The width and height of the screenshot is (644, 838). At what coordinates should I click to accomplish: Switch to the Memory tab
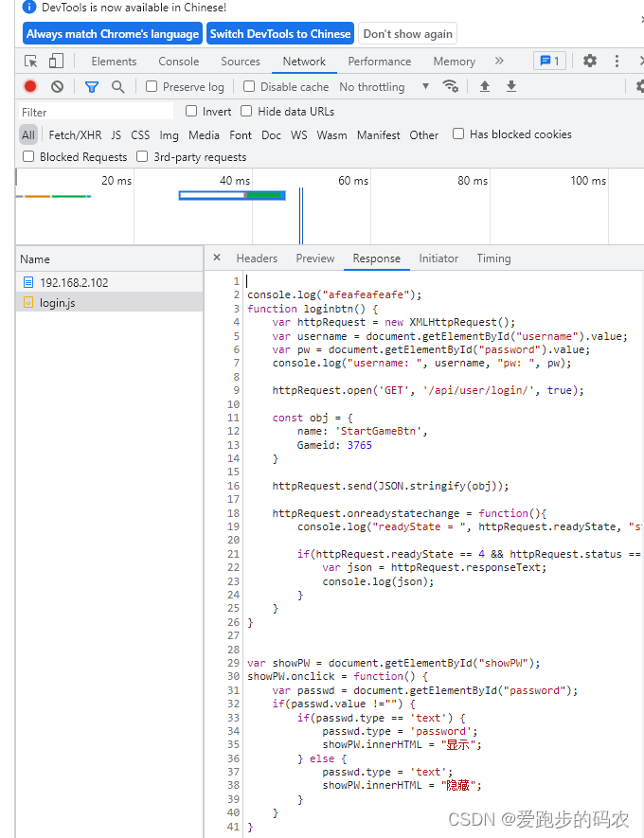[455, 62]
